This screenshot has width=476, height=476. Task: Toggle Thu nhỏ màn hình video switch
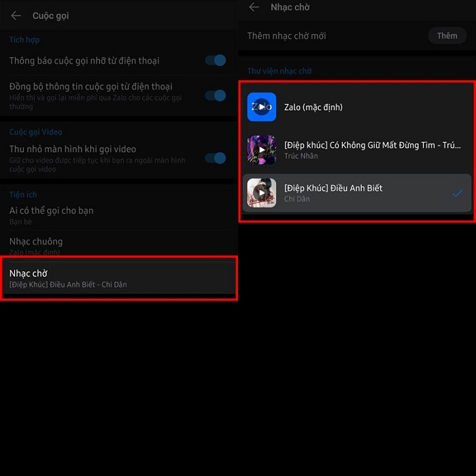[216, 158]
